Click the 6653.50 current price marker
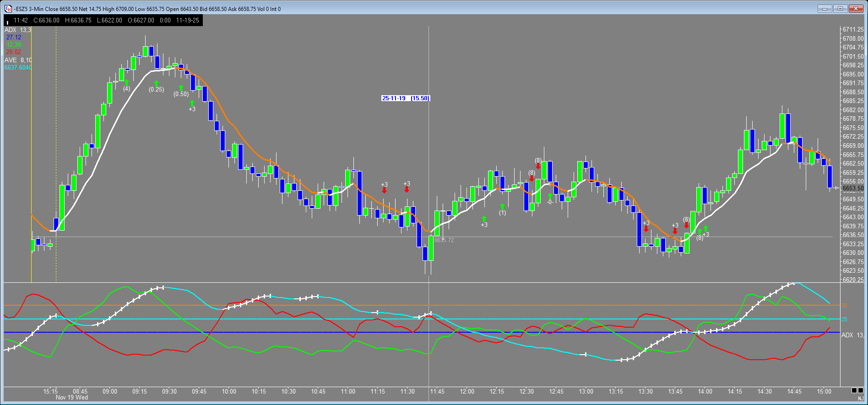 click(852, 188)
